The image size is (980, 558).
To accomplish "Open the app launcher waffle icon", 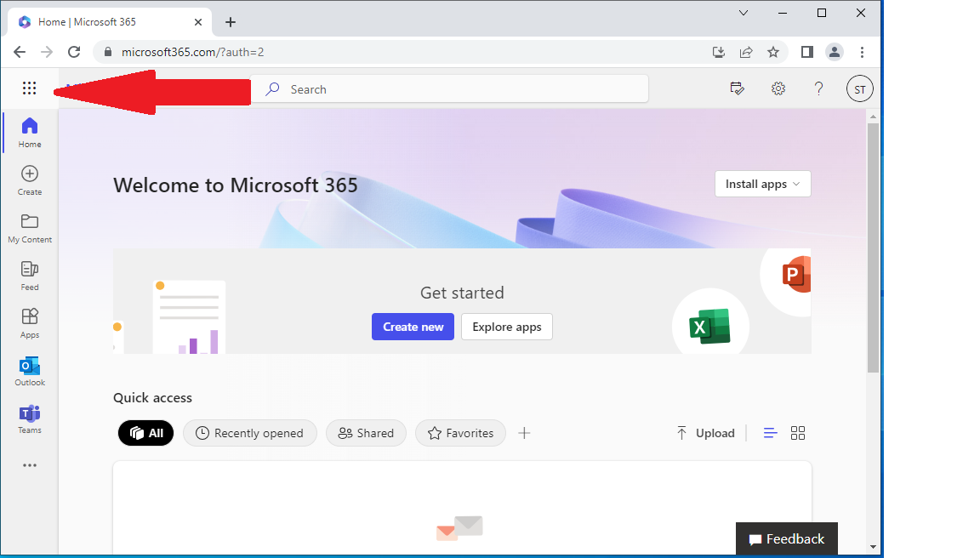I will [30, 88].
